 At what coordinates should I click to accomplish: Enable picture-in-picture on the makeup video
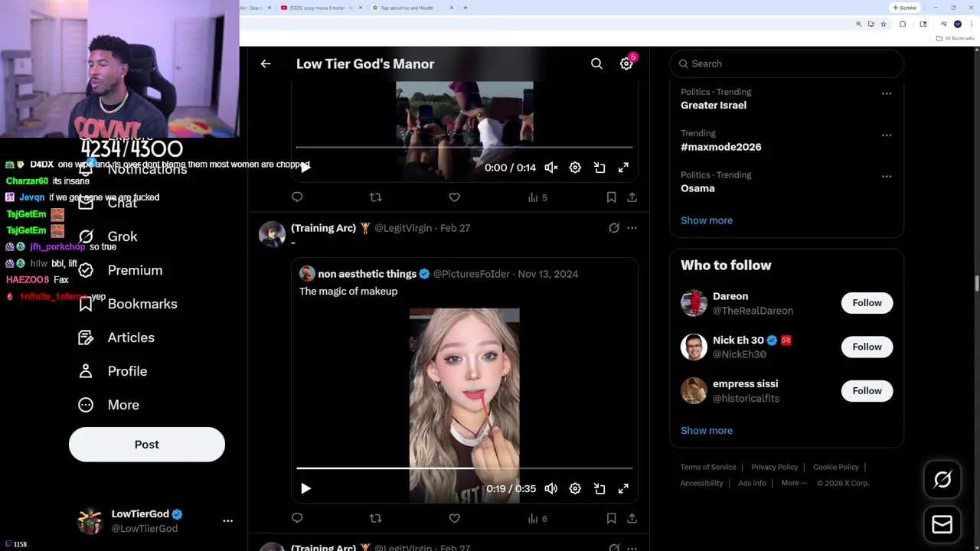(599, 488)
